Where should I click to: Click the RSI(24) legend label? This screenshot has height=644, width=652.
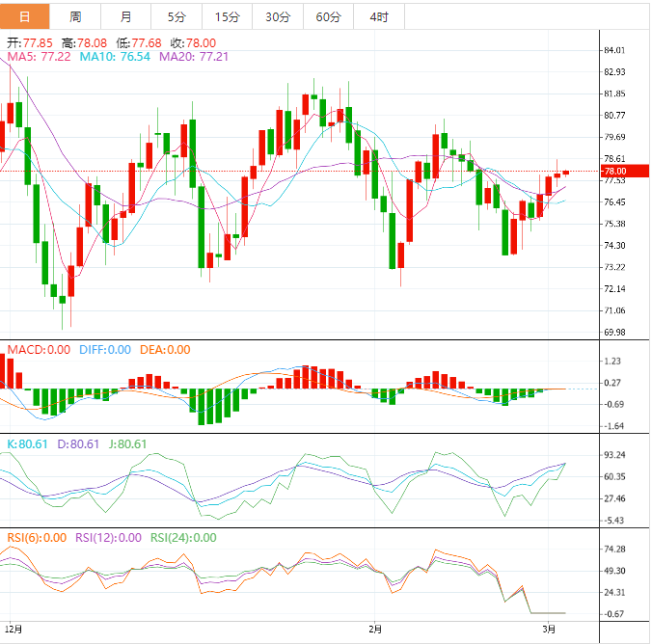pyautogui.click(x=182, y=538)
